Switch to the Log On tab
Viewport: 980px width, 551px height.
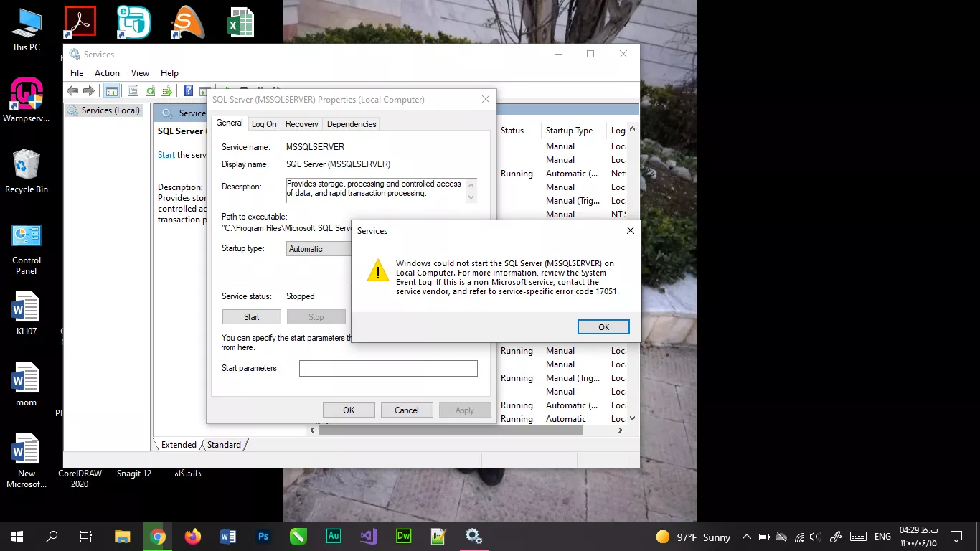[264, 124]
